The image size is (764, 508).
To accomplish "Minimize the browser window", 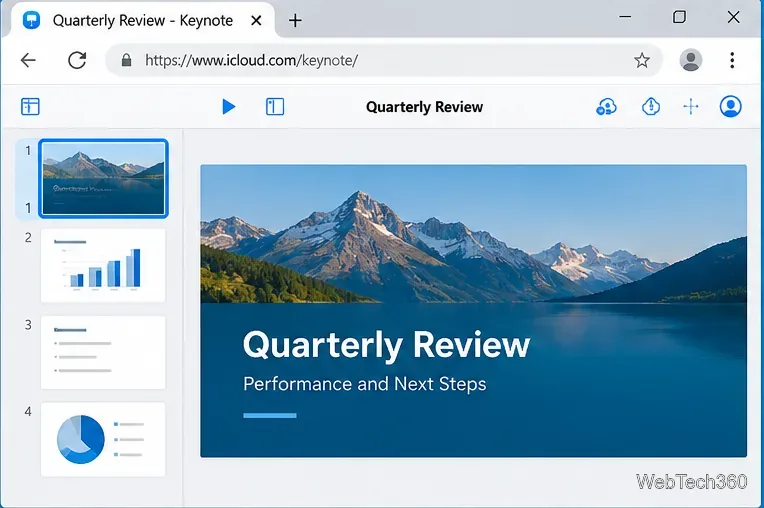I will (625, 17).
